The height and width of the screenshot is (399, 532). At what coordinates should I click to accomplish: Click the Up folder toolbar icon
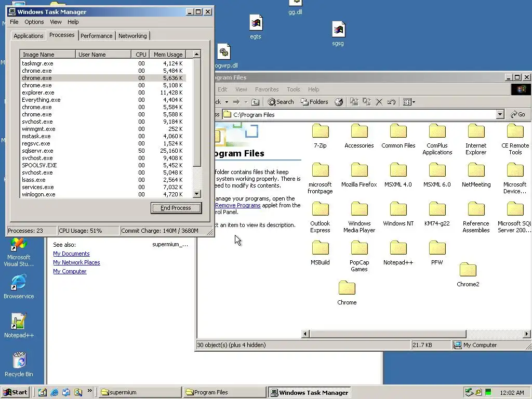click(256, 102)
